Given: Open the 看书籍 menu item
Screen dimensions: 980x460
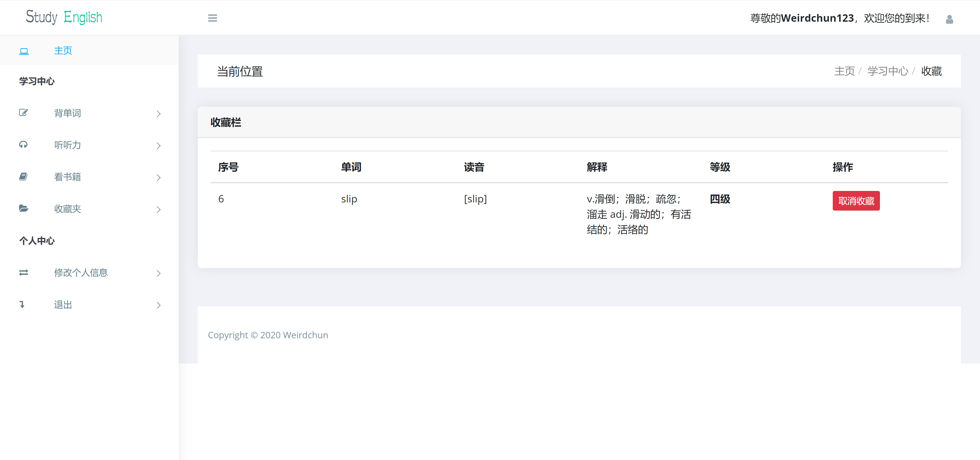Looking at the screenshot, I should point(68,177).
